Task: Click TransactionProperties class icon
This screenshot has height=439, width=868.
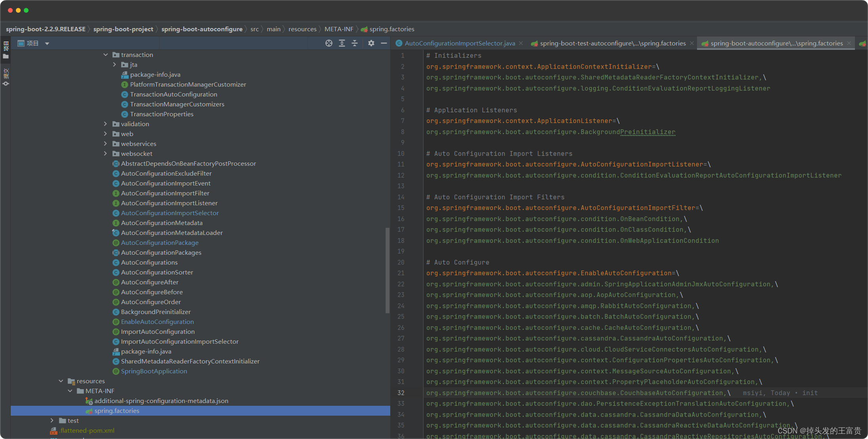Action: (x=124, y=114)
